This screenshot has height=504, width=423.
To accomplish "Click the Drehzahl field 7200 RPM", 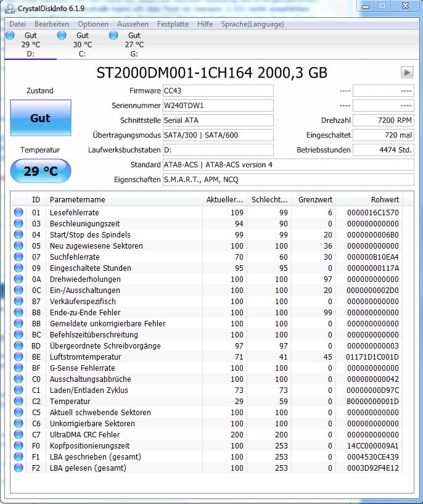I will [384, 120].
